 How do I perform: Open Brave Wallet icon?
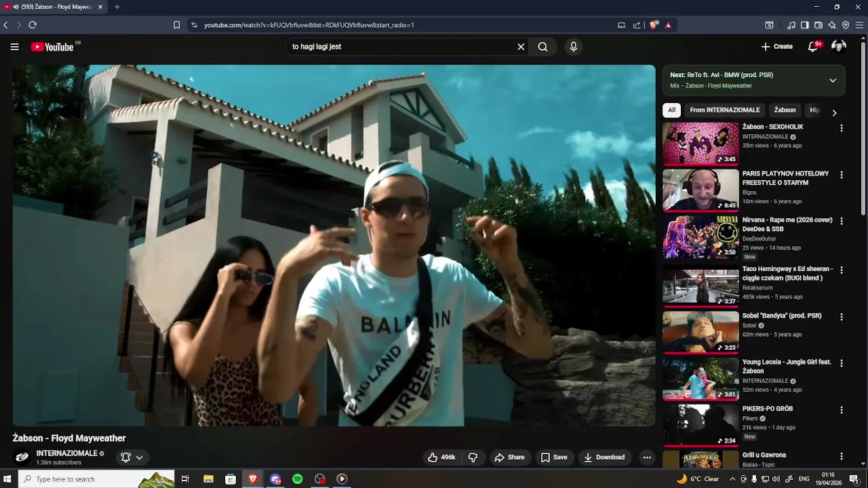click(x=818, y=25)
